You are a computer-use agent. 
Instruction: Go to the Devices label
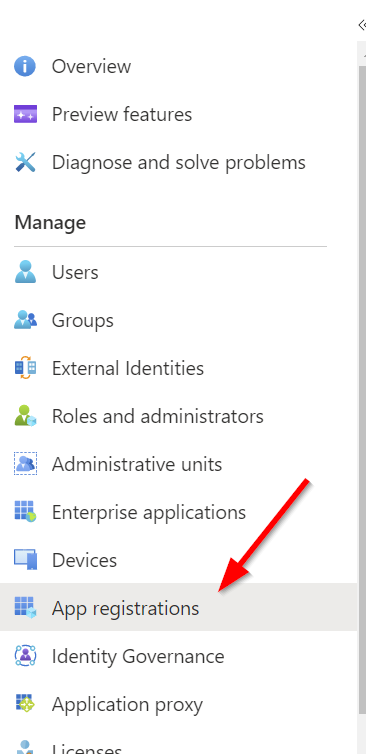click(x=84, y=560)
